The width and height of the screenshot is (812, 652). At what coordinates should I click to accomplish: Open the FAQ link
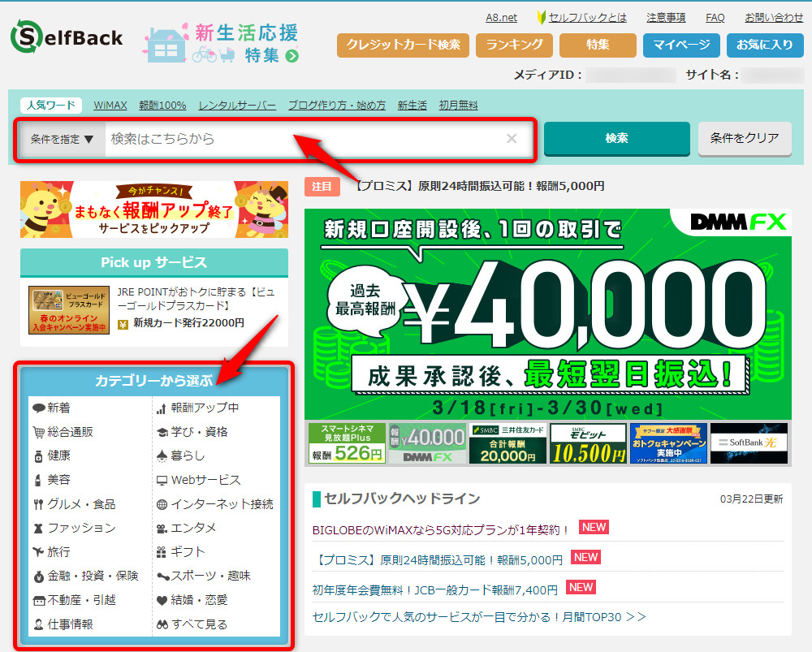(x=715, y=18)
